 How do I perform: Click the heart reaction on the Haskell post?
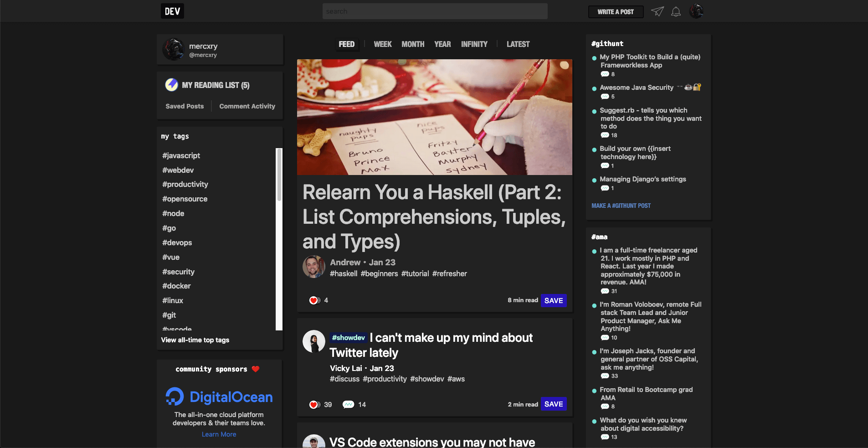(x=313, y=300)
